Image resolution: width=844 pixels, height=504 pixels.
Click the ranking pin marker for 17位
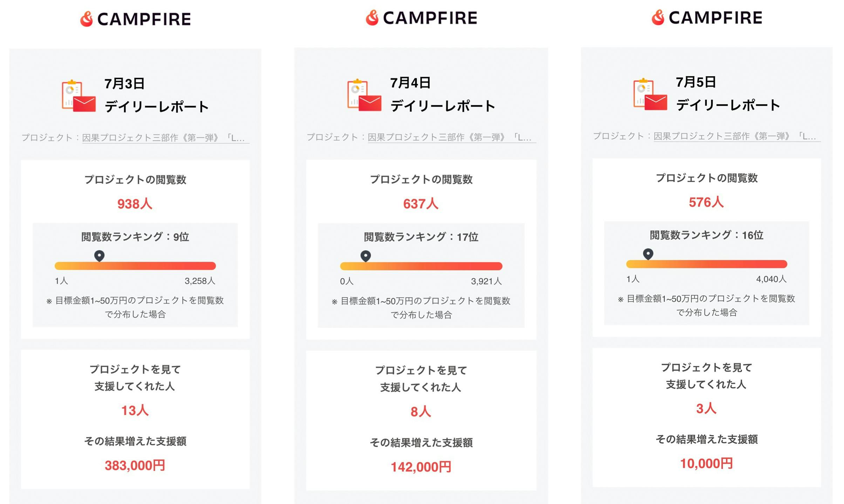366,256
